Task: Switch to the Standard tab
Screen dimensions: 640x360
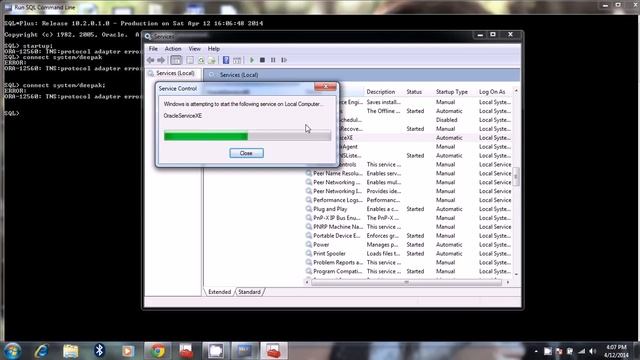Action: click(249, 292)
